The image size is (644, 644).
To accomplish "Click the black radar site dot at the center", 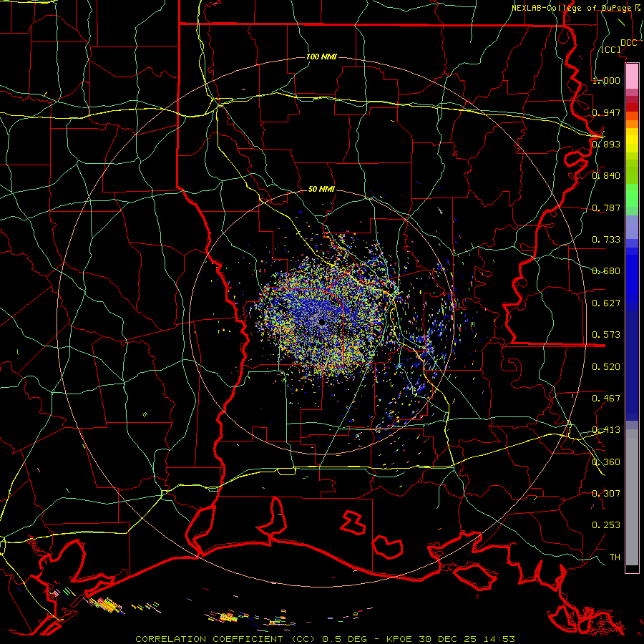I will point(321,323).
